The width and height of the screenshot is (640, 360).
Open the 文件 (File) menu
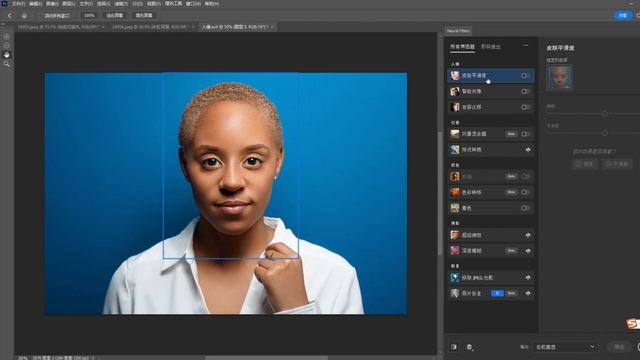pos(18,3)
